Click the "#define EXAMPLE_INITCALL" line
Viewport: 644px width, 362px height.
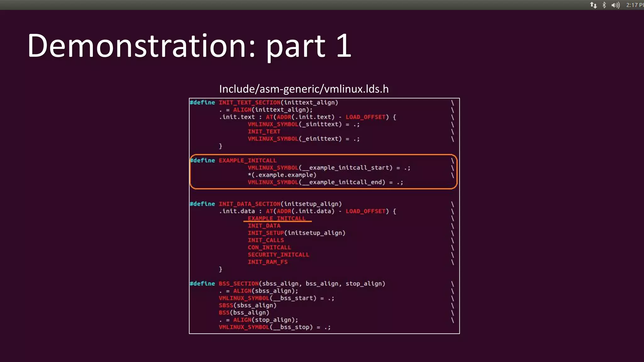click(233, 160)
